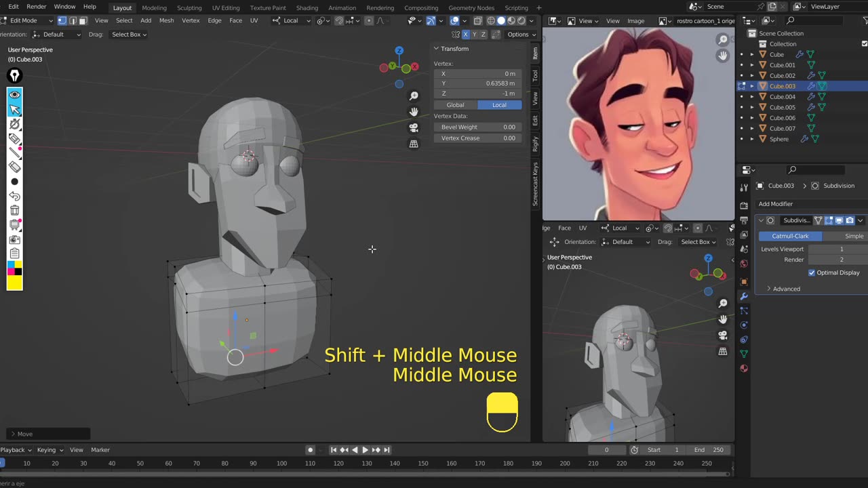Open the Tool properties tab icon
868x488 pixels.
pos(744,187)
